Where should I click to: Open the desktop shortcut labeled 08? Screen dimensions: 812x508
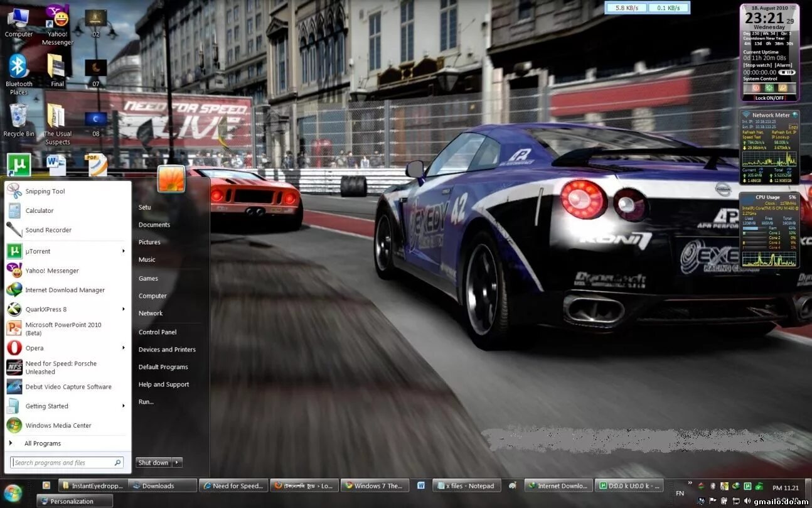pyautogui.click(x=95, y=124)
